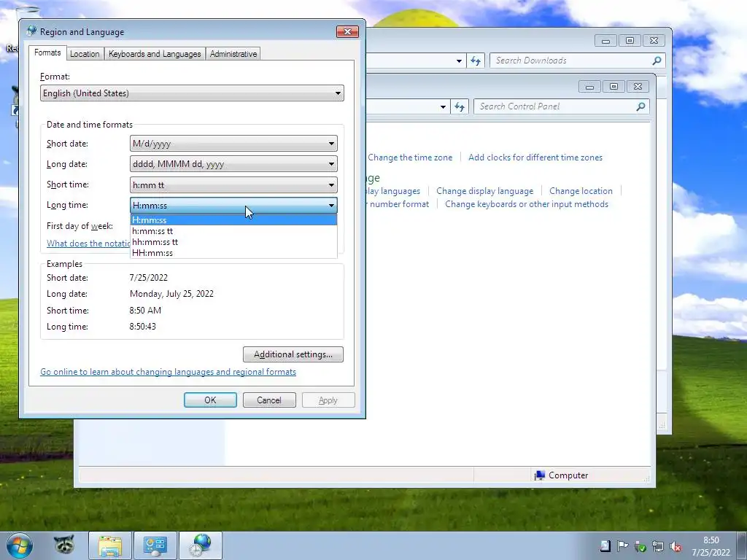
Task: Open 'What does the notation mean' link
Action: [x=88, y=244]
